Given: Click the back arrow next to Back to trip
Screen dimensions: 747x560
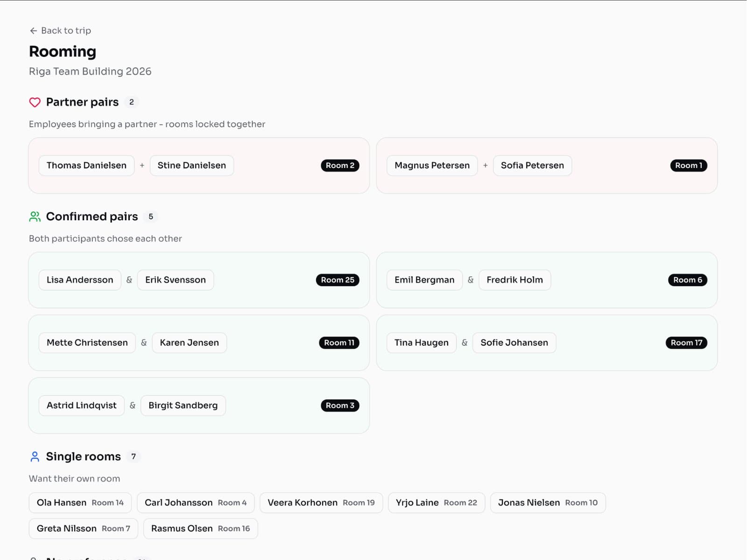Looking at the screenshot, I should pos(33,30).
